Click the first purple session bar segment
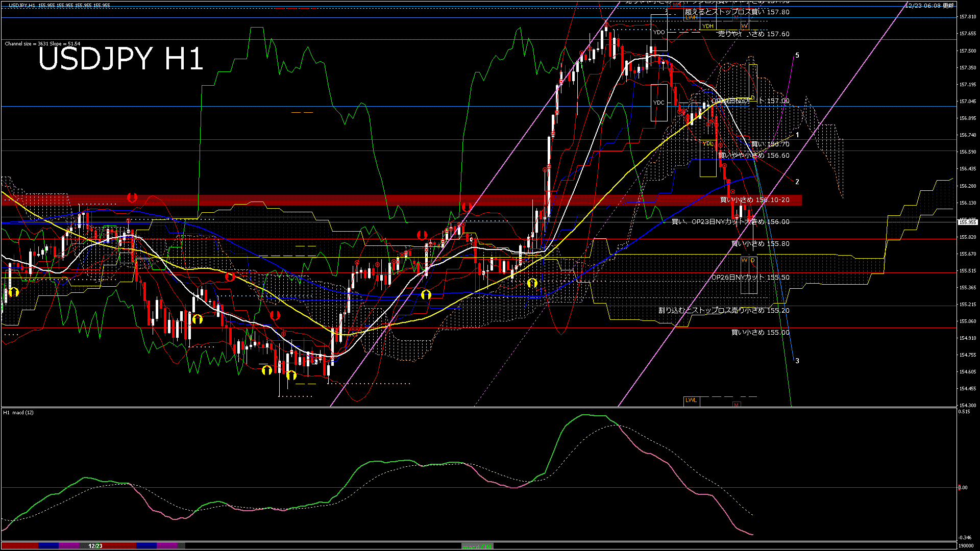 pyautogui.click(x=69, y=546)
